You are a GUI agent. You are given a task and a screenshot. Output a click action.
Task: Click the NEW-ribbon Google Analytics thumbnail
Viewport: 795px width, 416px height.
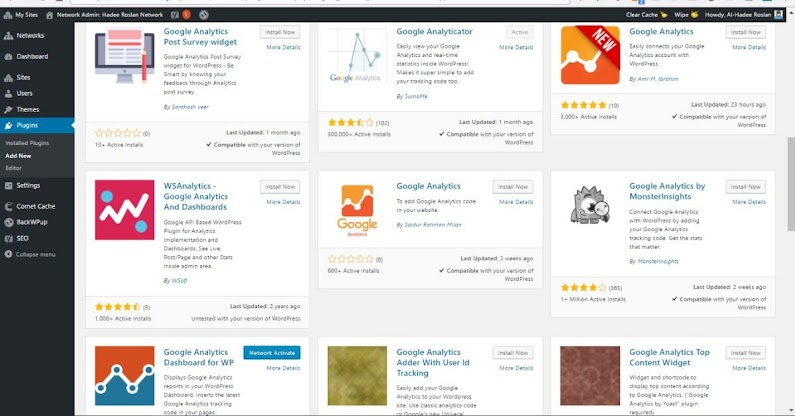(590, 55)
